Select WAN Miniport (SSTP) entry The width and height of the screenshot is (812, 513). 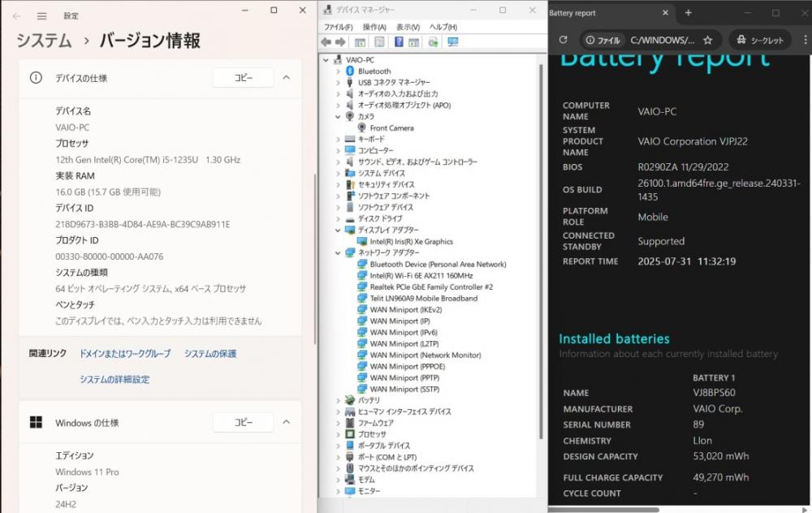click(404, 390)
